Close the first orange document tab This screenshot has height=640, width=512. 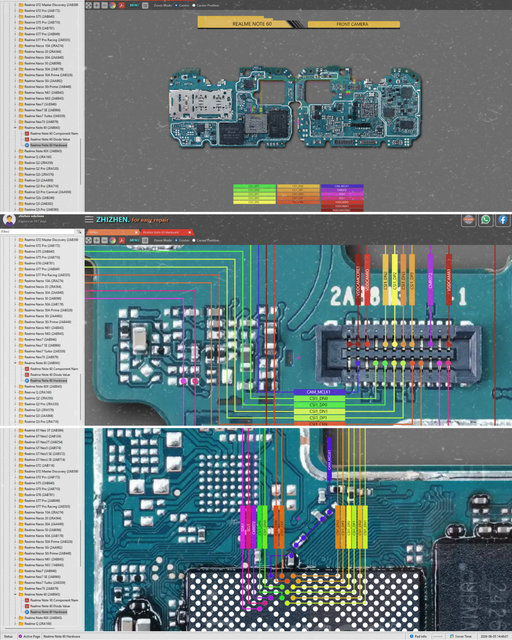pyautogui.click(x=136, y=232)
